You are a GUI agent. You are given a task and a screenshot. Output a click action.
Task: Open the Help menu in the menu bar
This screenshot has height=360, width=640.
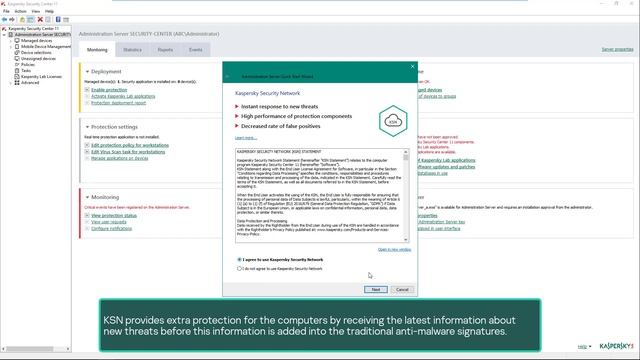pyautogui.click(x=49, y=11)
